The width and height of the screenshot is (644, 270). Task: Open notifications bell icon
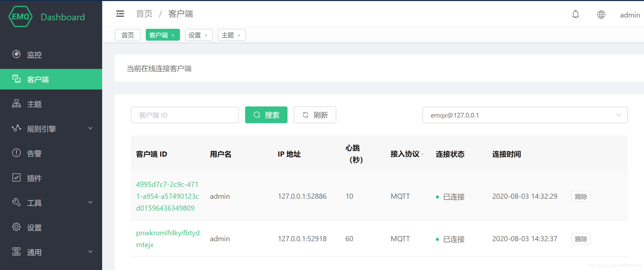[575, 14]
